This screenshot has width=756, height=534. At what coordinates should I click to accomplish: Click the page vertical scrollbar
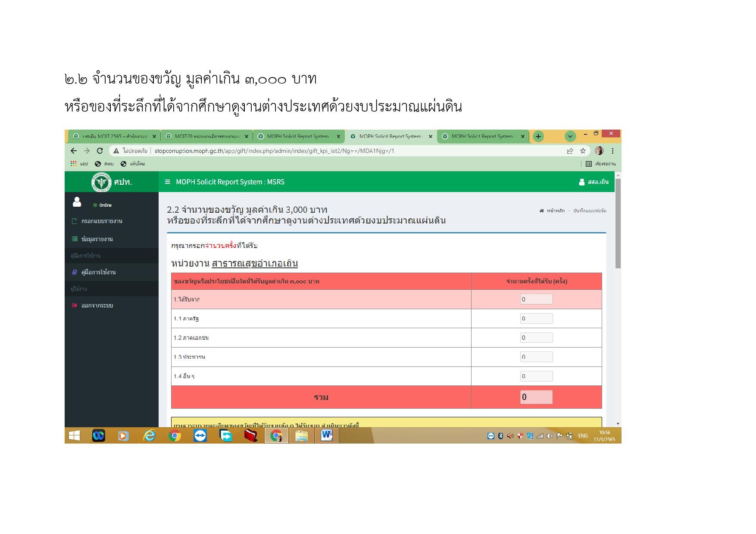[x=618, y=224]
